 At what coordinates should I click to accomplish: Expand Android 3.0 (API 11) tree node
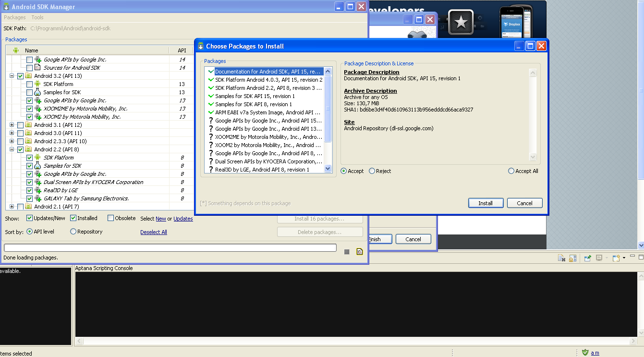tap(12, 133)
